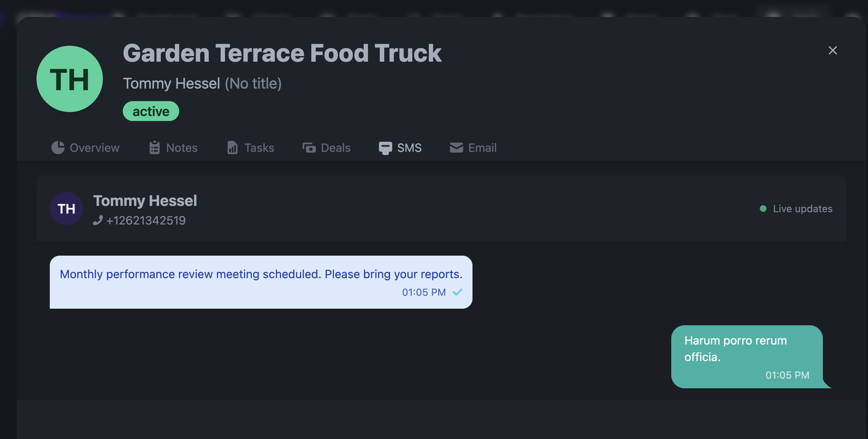Select the Harum porro rerum message bubble
This screenshot has width=868, height=439.
click(747, 357)
